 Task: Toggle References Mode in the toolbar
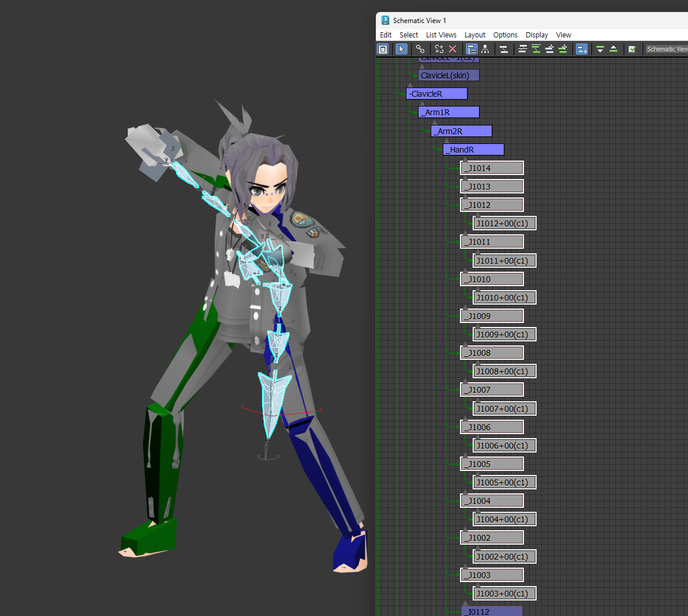click(x=485, y=50)
